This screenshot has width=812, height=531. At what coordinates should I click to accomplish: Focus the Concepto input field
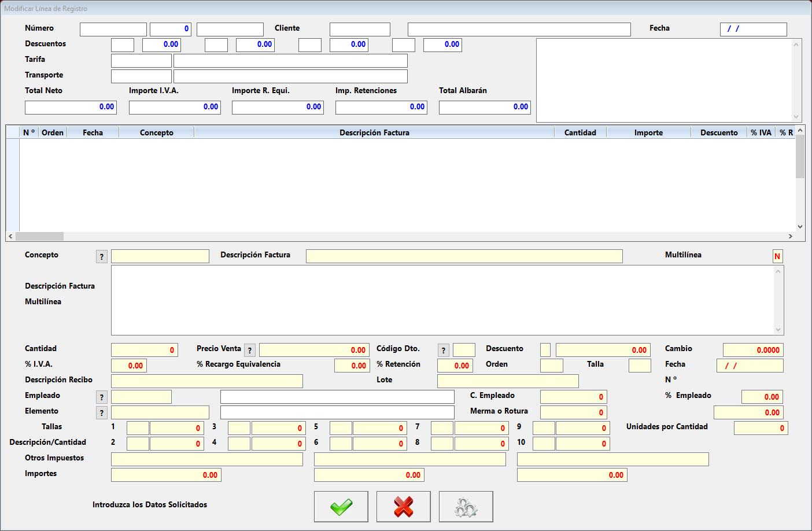(160, 256)
